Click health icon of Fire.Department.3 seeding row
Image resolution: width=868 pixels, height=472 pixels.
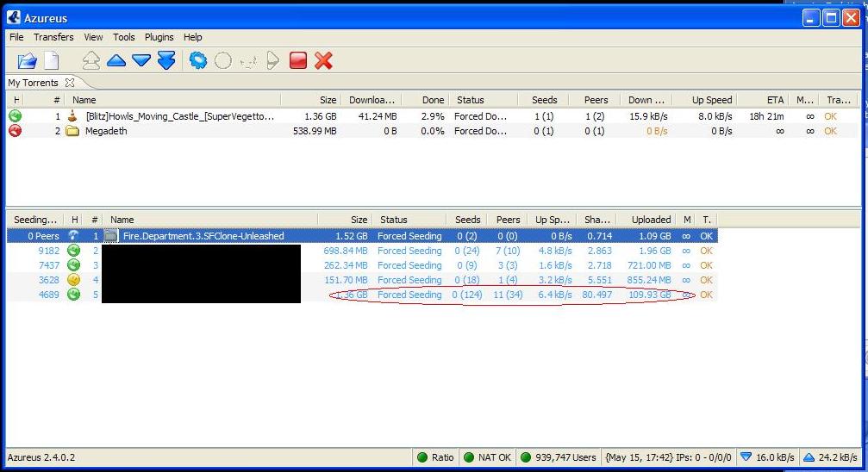click(73, 236)
